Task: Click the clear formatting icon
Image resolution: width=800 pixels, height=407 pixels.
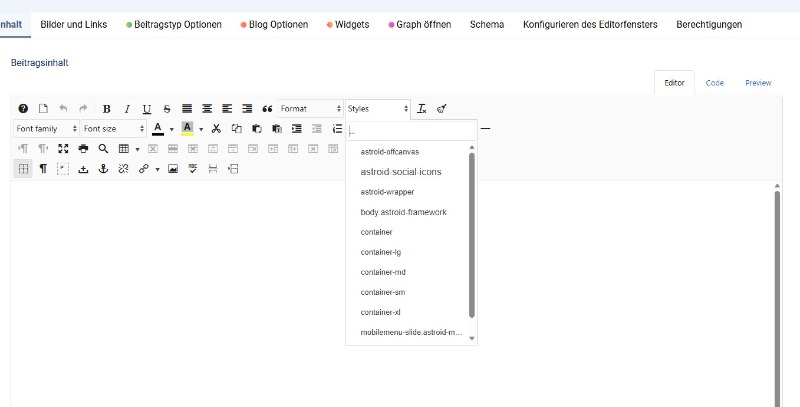Action: tap(422, 108)
